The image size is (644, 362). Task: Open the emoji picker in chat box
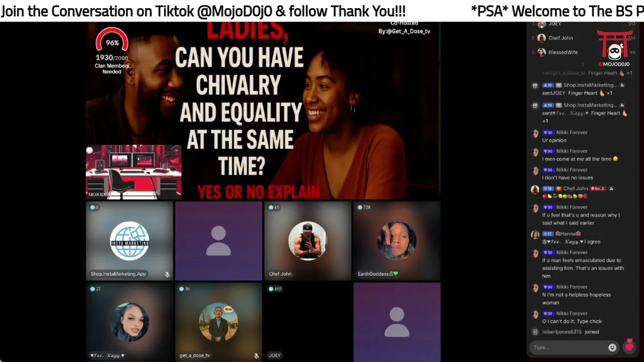pos(612,347)
